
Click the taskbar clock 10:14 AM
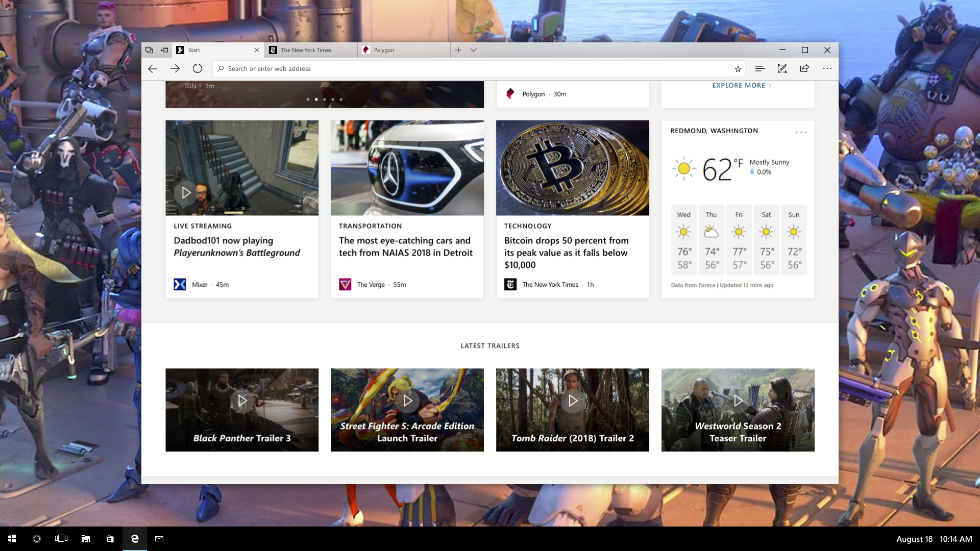point(955,539)
